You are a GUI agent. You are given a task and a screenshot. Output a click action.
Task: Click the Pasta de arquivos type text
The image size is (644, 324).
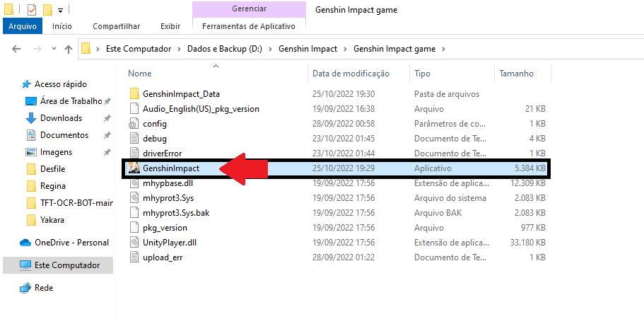tap(447, 94)
